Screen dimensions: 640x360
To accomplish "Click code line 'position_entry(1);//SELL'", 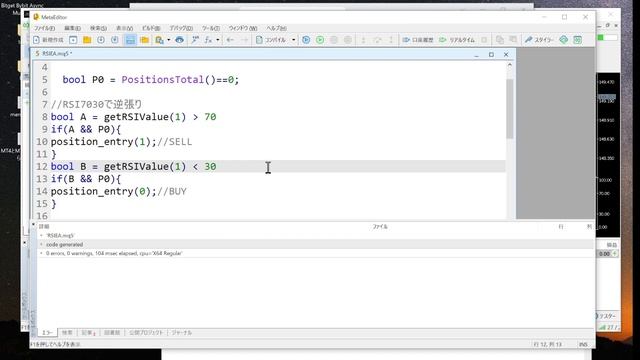I will (x=121, y=142).
